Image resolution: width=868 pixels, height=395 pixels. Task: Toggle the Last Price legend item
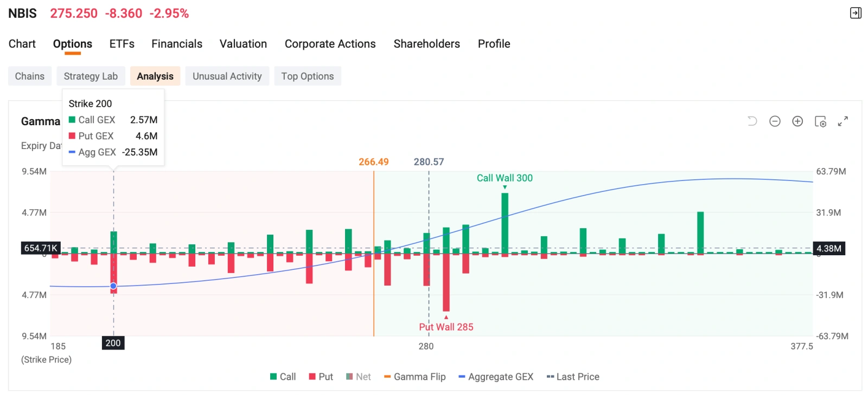(573, 377)
